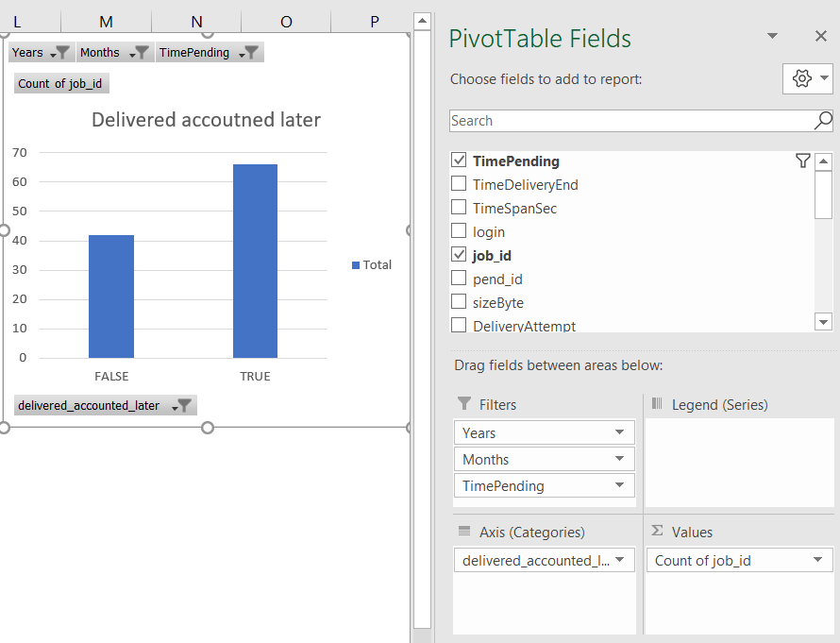Close the PivotTable Fields pane
The image size is (840, 643).
(x=820, y=37)
